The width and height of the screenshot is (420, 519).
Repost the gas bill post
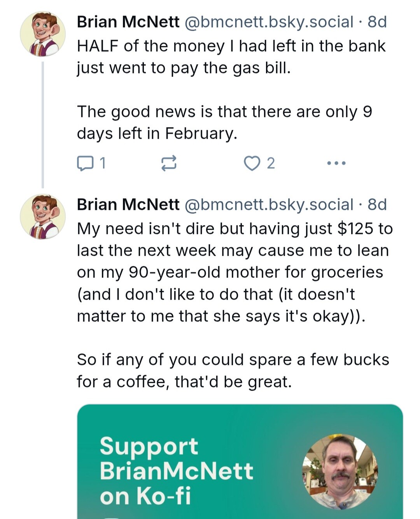[169, 163]
